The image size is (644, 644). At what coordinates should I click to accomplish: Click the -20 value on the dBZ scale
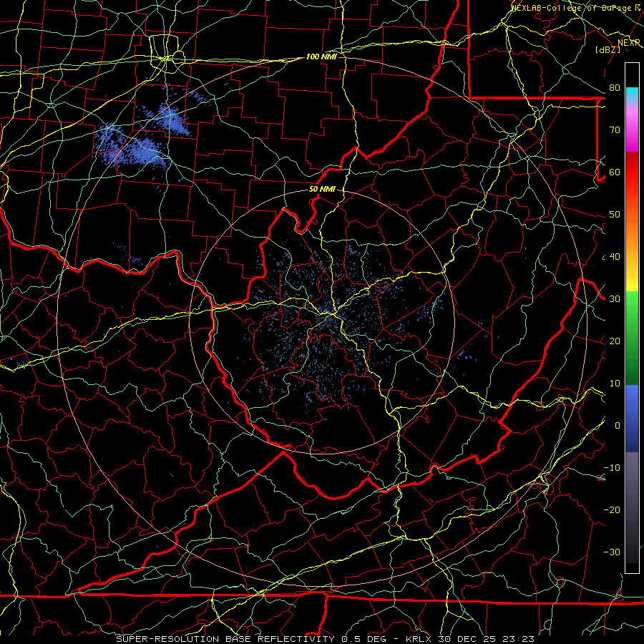612,510
